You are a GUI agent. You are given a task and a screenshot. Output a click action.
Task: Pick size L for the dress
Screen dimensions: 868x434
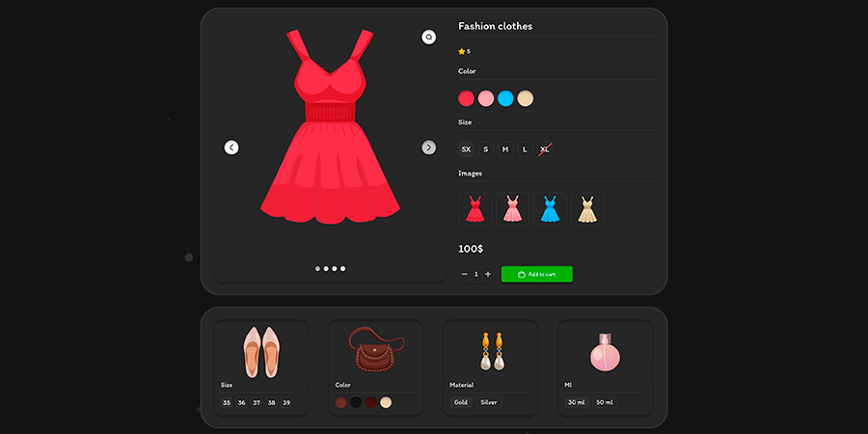click(525, 149)
